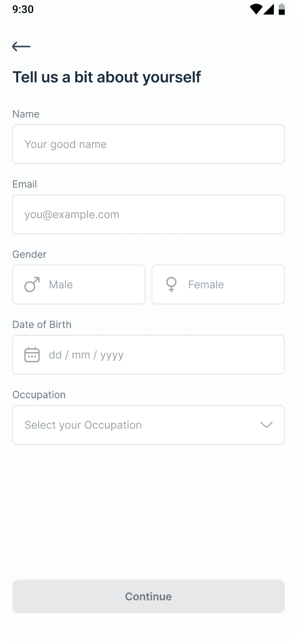Tap the back arrow icon
Image resolution: width=297 pixels, height=644 pixels.
[21, 46]
